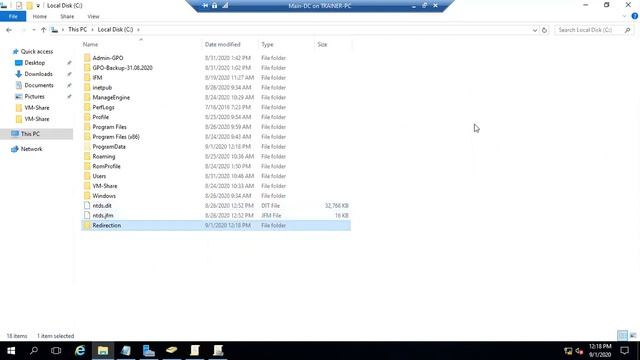
Task: Click the New folder quick access icon
Action: tap(29, 6)
